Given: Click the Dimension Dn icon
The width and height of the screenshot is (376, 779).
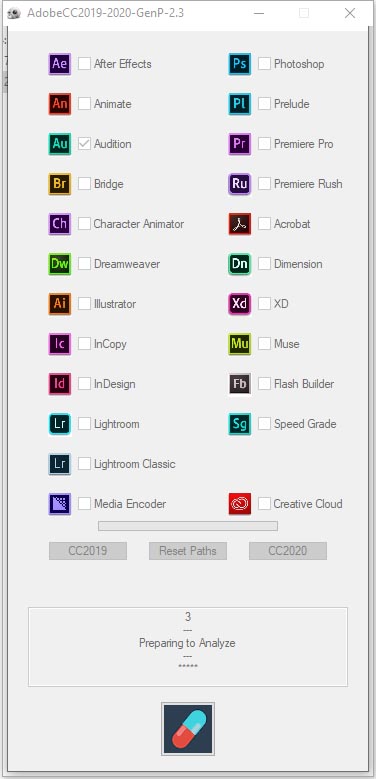Looking at the screenshot, I should [240, 264].
